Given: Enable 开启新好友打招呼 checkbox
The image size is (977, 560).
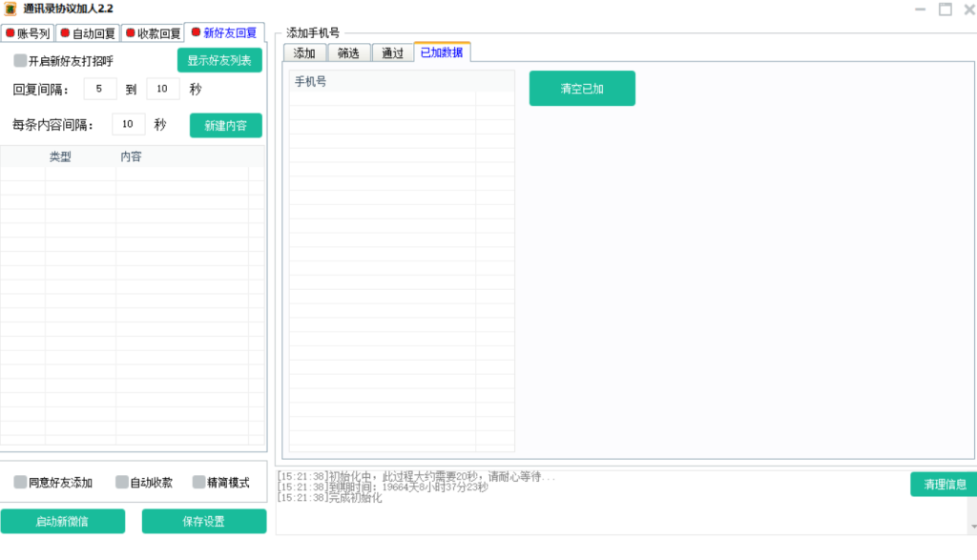Looking at the screenshot, I should tap(21, 61).
